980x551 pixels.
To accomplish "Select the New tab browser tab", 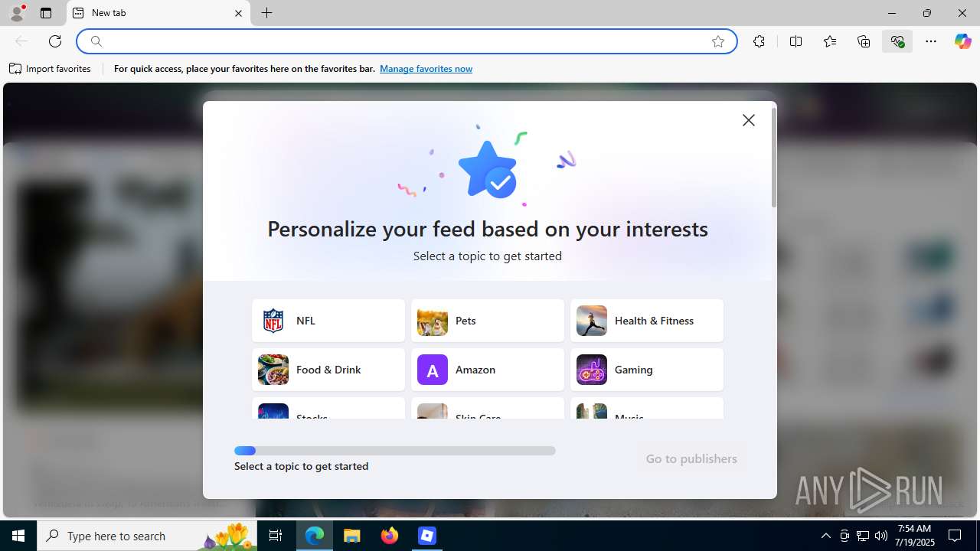I will coord(158,13).
